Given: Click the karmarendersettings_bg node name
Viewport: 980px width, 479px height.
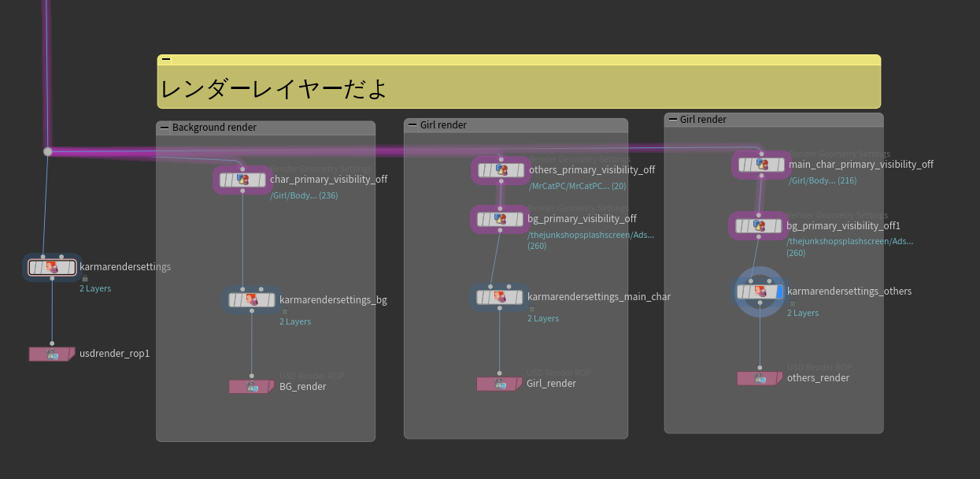Looking at the screenshot, I should [x=333, y=300].
